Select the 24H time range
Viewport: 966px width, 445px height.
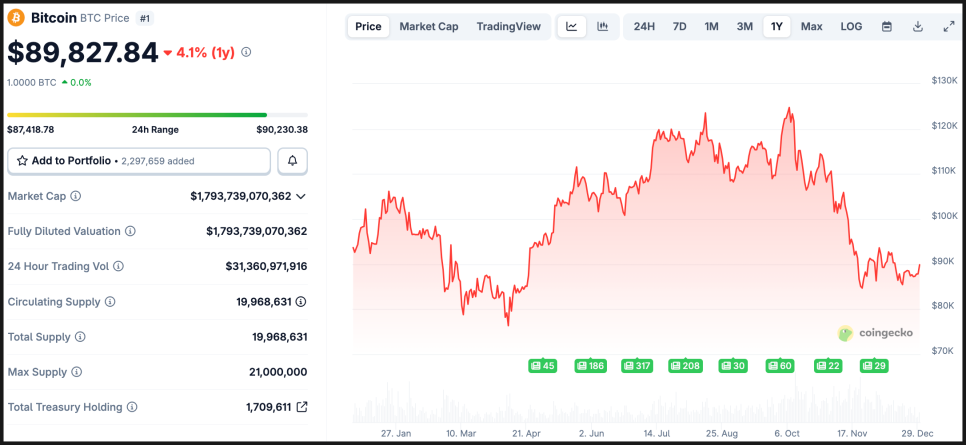(644, 27)
